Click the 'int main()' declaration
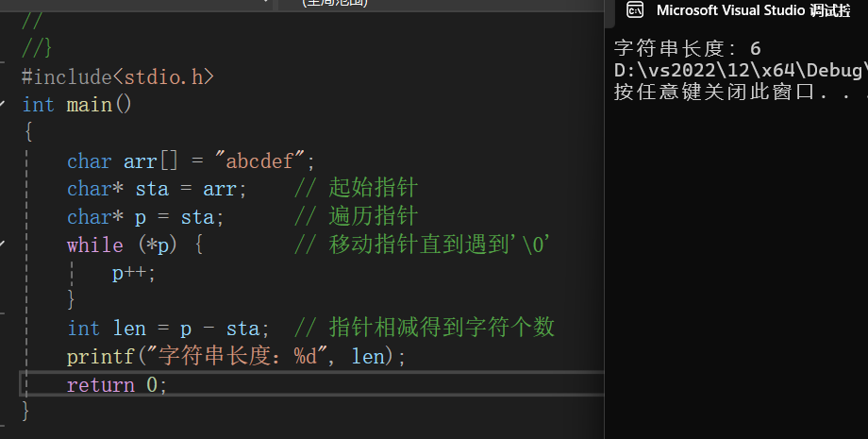Image resolution: width=868 pixels, height=439 pixels. click(x=76, y=105)
